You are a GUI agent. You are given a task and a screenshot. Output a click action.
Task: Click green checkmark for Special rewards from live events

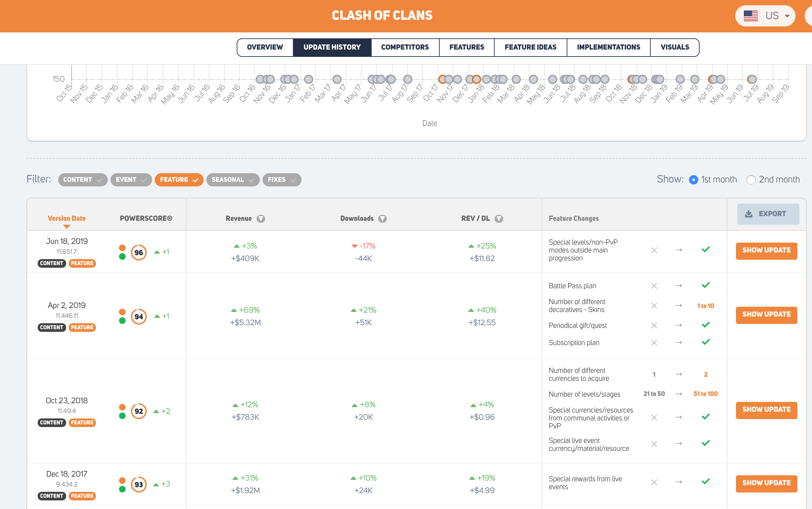click(x=706, y=482)
